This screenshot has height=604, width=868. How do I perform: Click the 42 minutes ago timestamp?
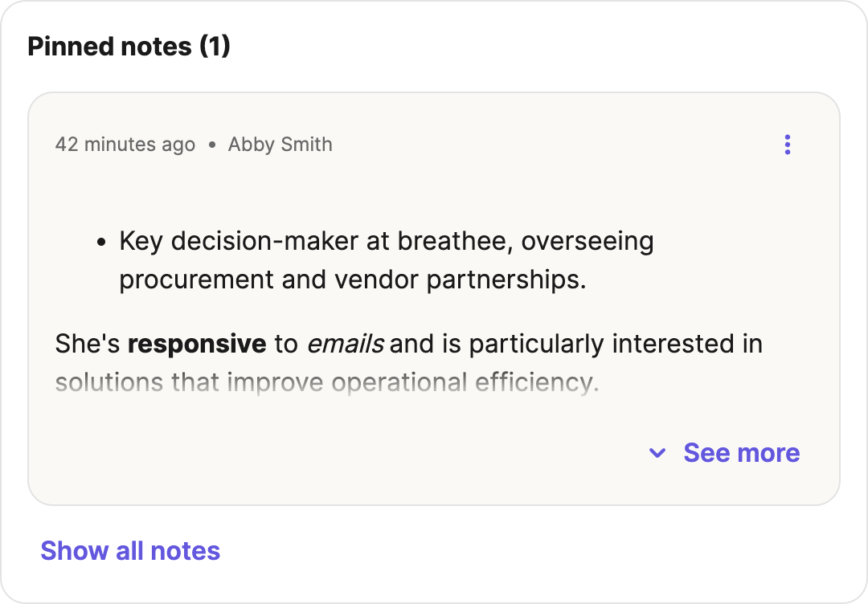[x=125, y=145]
